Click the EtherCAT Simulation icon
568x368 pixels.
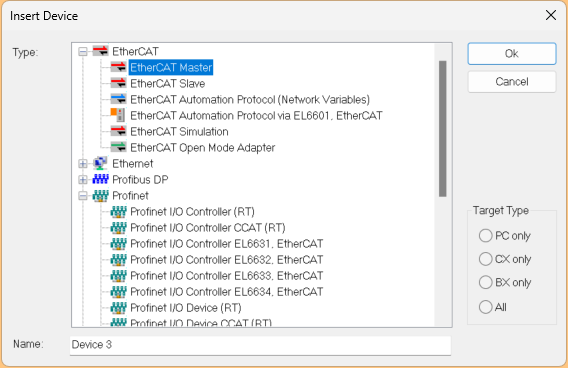point(118,131)
